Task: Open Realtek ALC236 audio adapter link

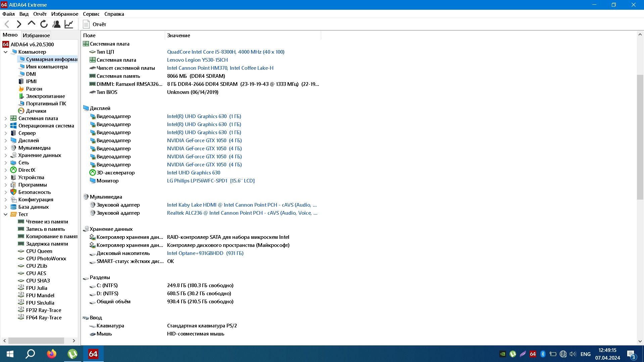Action: point(242,213)
